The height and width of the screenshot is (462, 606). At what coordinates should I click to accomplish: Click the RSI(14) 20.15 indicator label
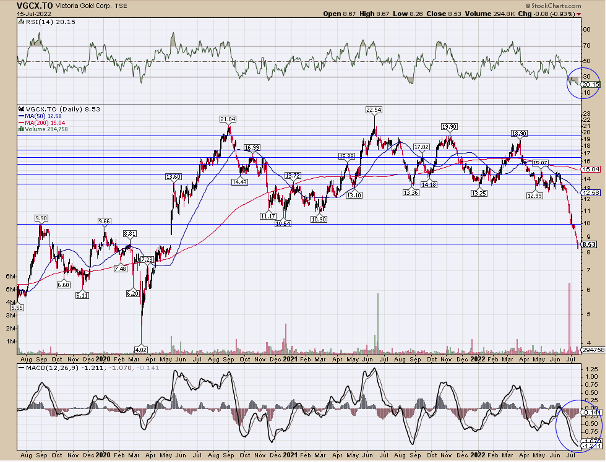[x=47, y=22]
